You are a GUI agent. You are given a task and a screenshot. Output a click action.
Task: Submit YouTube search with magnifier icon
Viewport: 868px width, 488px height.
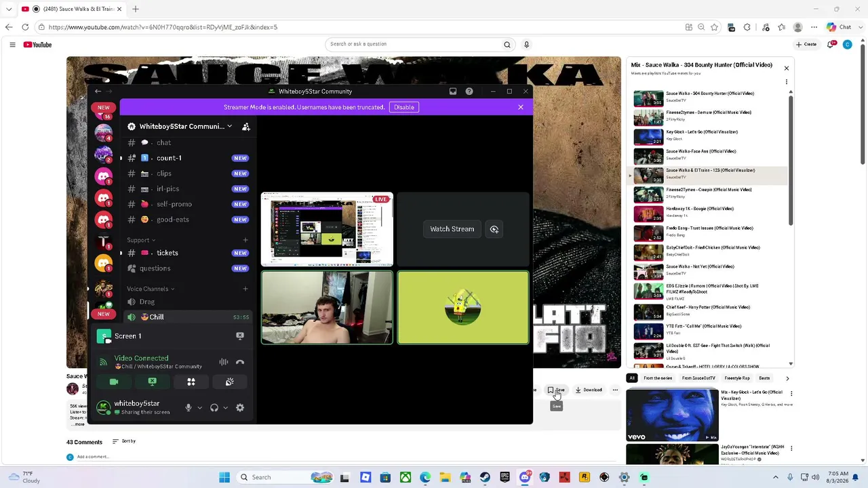pos(507,45)
